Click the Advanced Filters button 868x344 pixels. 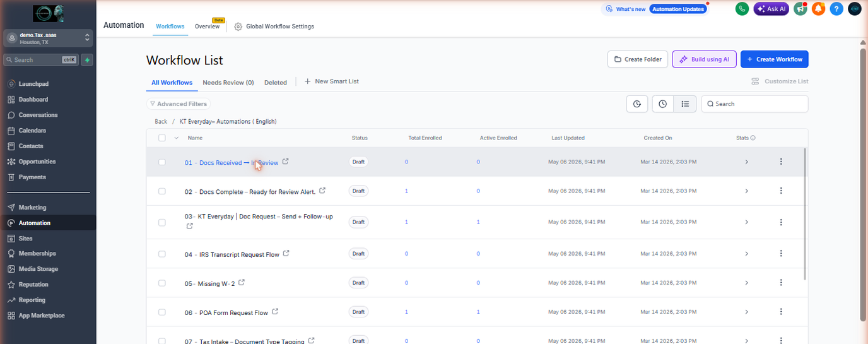178,104
